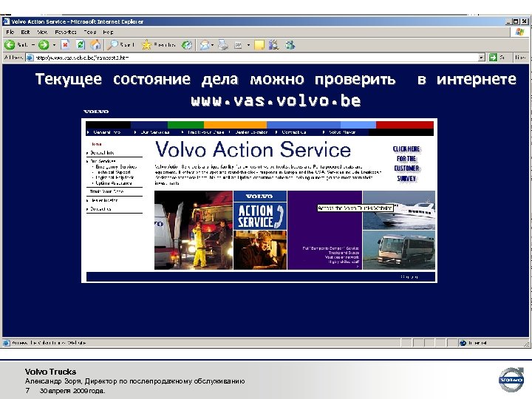Click the Action Service phone logo
This screenshot has height=399, width=532.
click(x=260, y=216)
